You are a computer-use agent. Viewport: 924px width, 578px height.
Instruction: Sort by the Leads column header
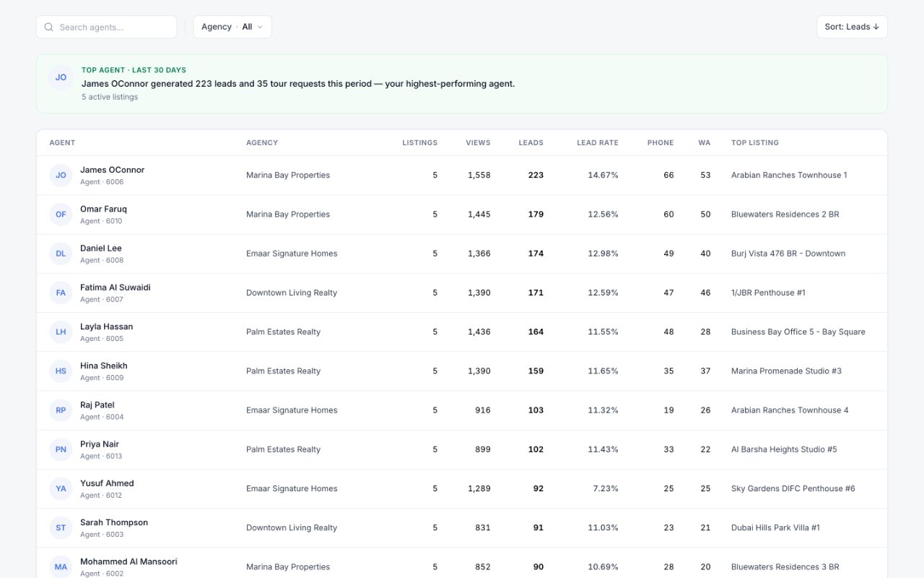point(531,143)
